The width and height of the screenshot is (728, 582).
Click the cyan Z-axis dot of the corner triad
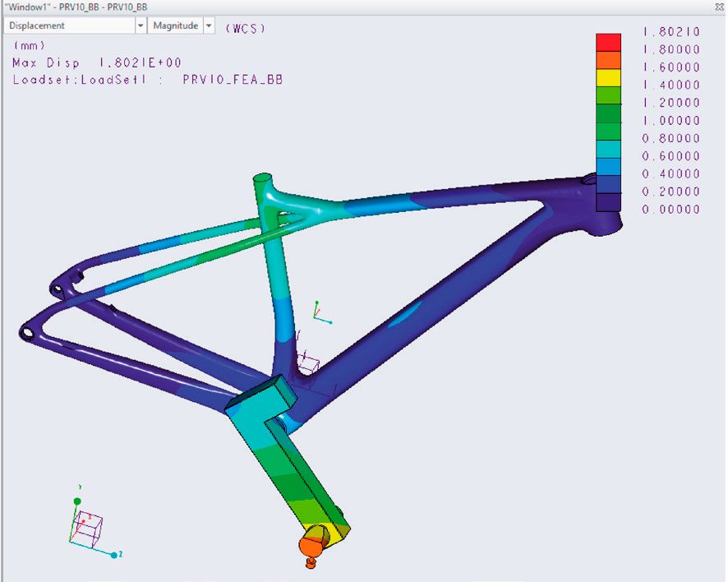click(113, 555)
